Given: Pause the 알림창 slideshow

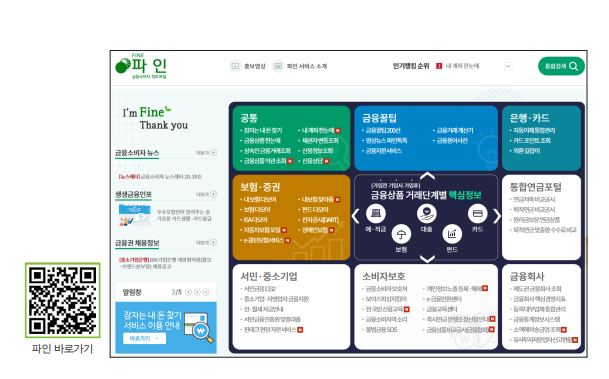Looking at the screenshot, I should coord(206,292).
